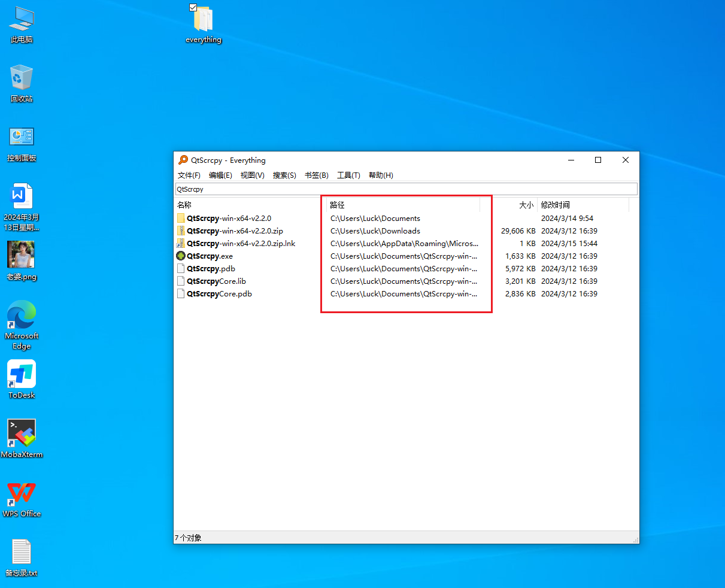Screen dimensions: 725x588
Task: Click the QtScrcpyCore.lib file icon
Action: pos(181,281)
